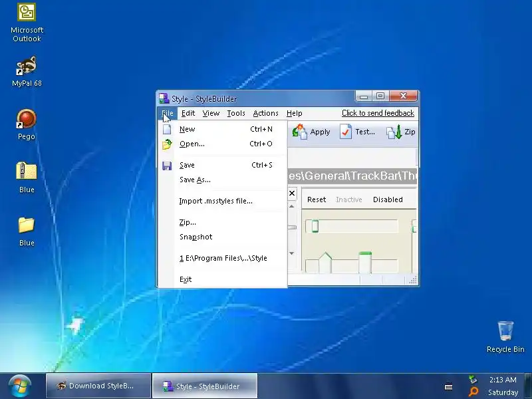Click the StyleBuilder title bar app icon
Viewport: 532px width, 399px height.
click(x=164, y=98)
